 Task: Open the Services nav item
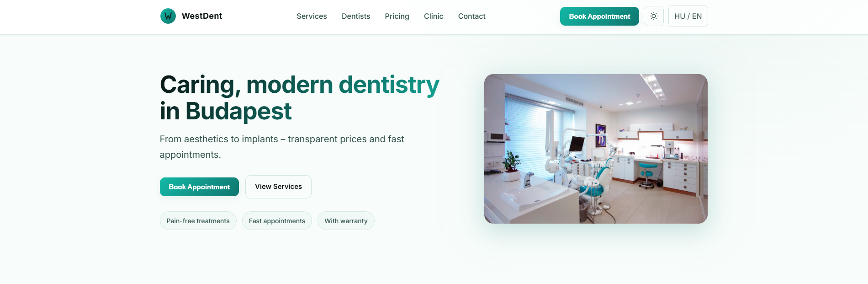pyautogui.click(x=312, y=16)
